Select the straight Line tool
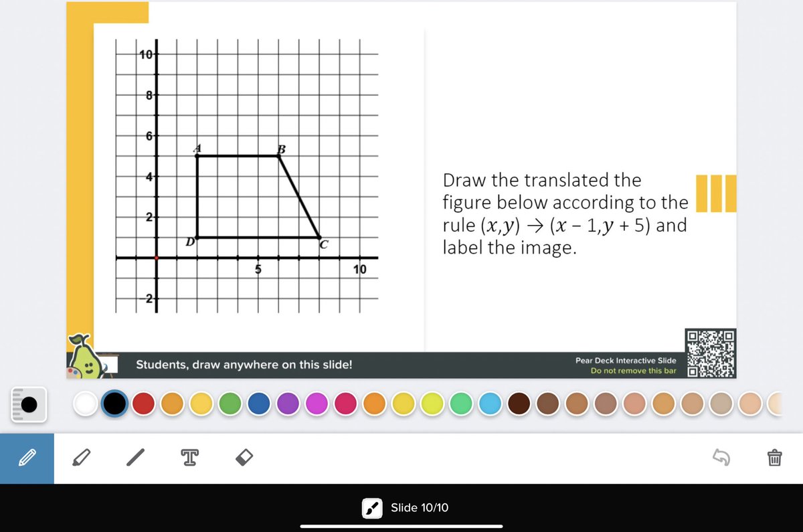Image resolution: width=803 pixels, height=532 pixels. click(135, 458)
